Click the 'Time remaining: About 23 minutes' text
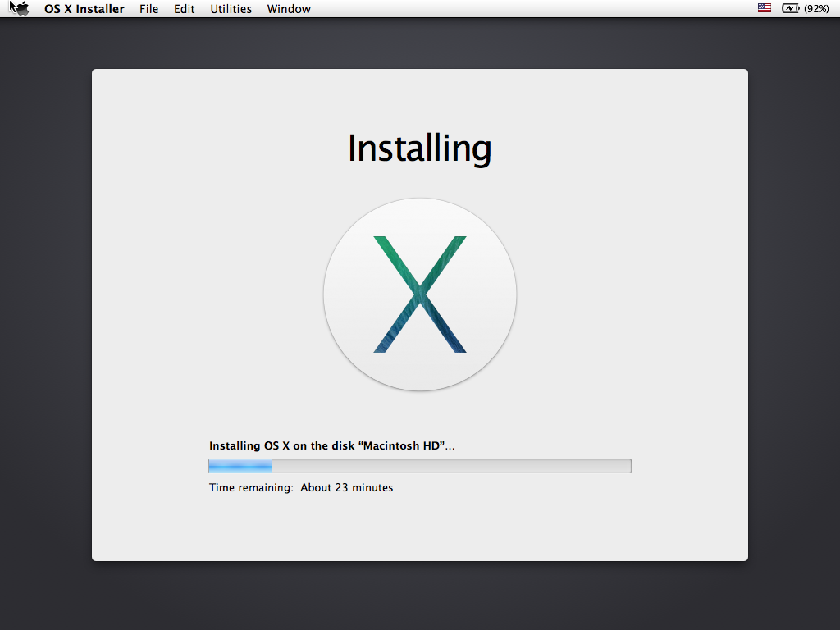This screenshot has width=840, height=630. (x=301, y=487)
